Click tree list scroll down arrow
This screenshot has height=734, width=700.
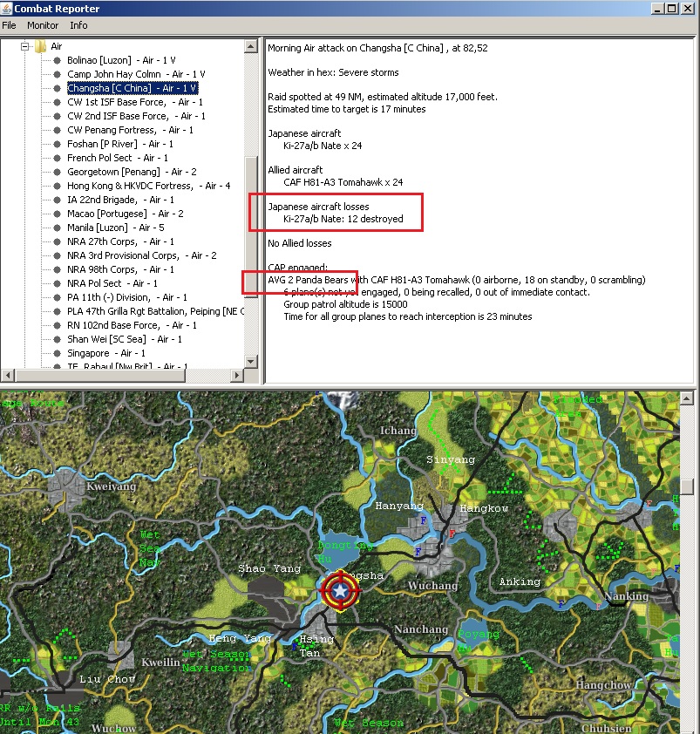pos(250,362)
